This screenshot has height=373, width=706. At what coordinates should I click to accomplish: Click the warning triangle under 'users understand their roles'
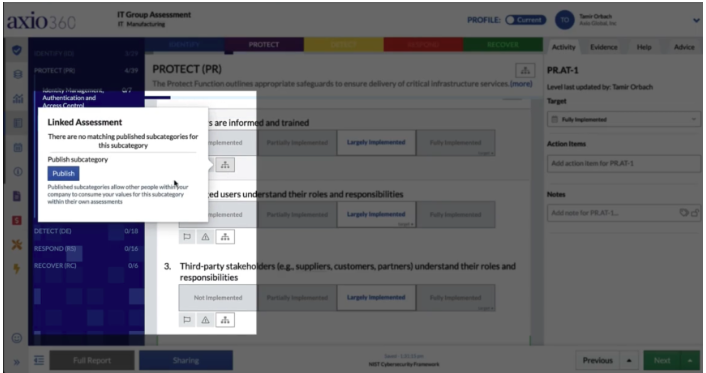click(x=205, y=237)
